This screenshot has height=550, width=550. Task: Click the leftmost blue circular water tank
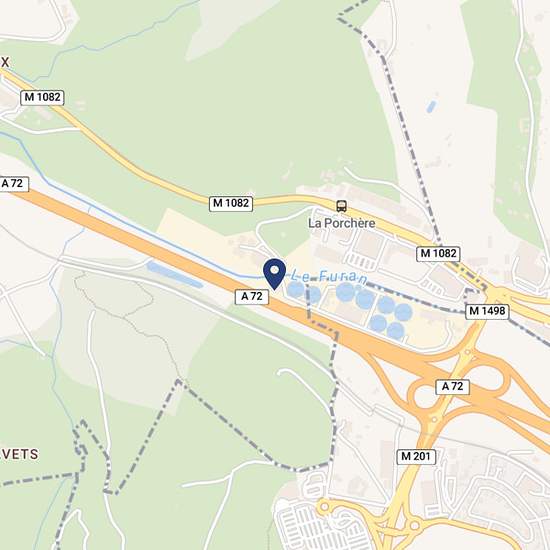(295, 289)
